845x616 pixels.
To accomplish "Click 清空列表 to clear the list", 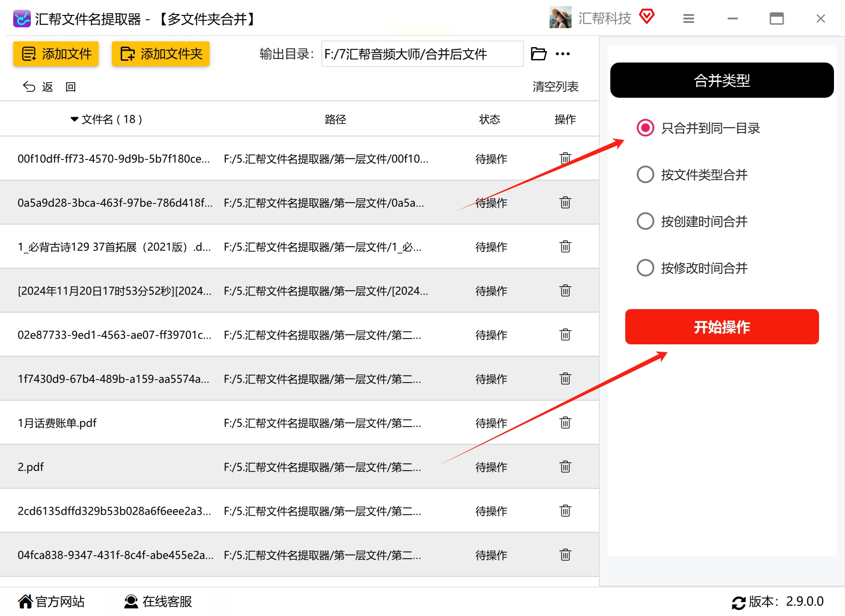I will (555, 86).
